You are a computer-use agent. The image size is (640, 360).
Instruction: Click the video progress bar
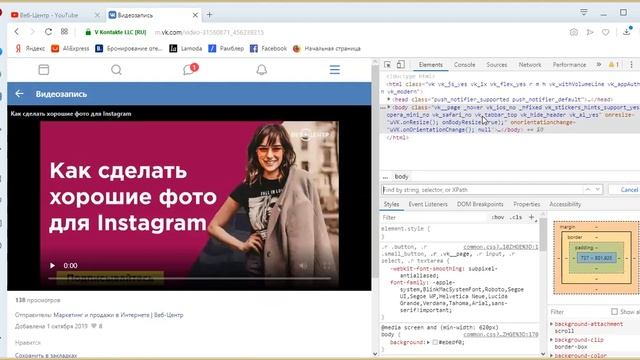click(x=189, y=278)
